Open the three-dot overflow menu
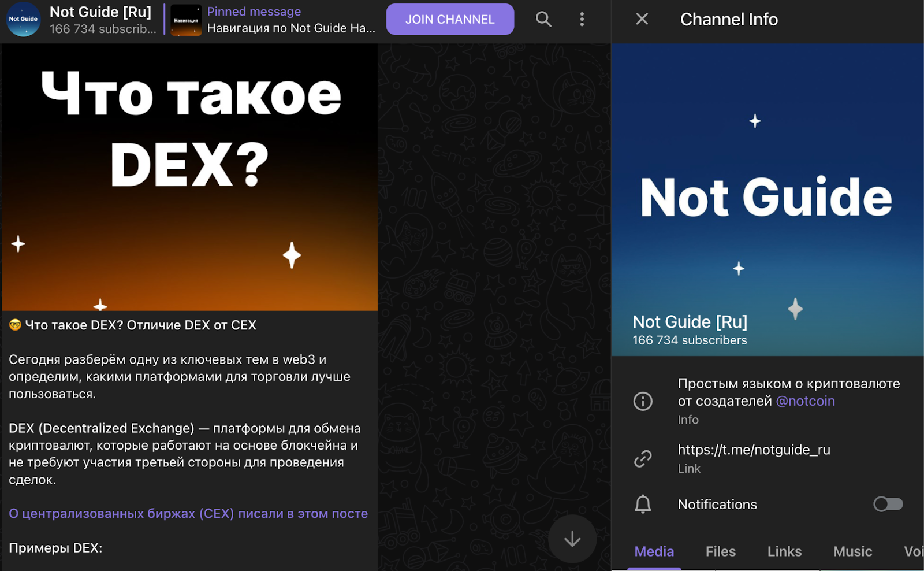 pos(582,19)
